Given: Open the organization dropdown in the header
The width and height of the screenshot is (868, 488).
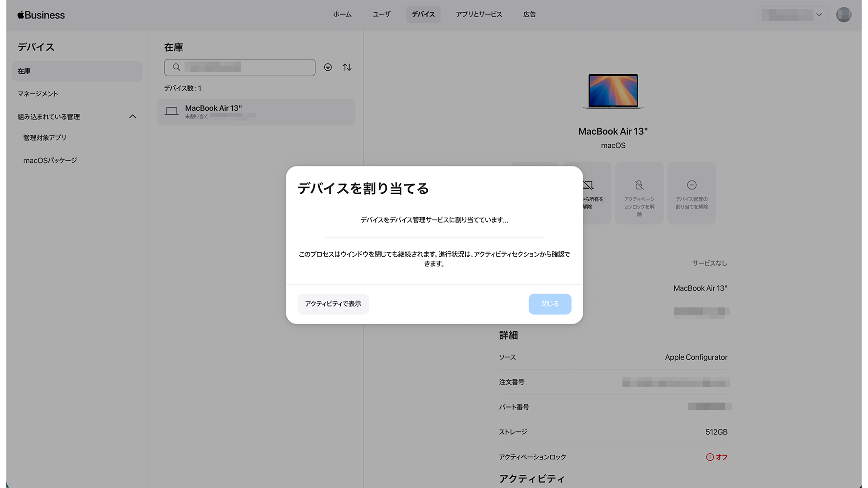Looking at the screenshot, I should pyautogui.click(x=793, y=15).
